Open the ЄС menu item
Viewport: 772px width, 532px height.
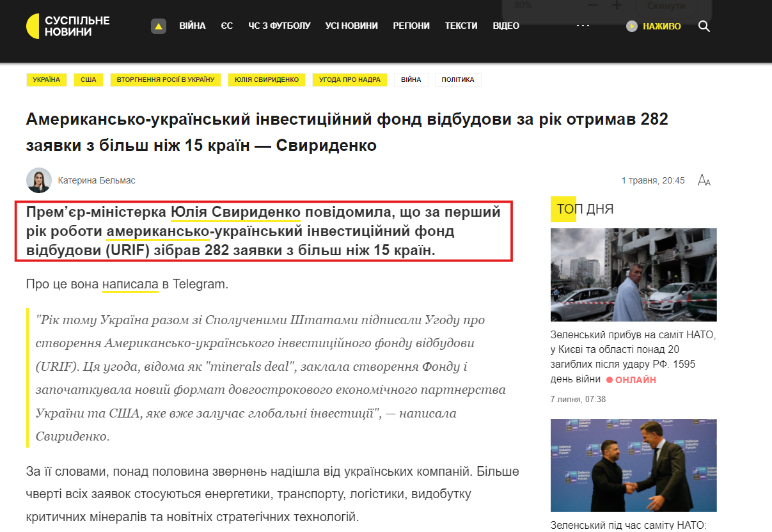[x=227, y=26]
